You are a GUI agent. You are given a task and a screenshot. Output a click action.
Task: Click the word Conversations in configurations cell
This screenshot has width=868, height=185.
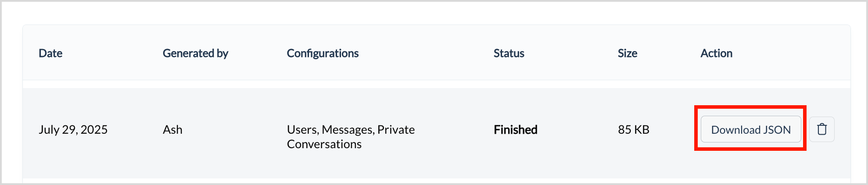pyautogui.click(x=324, y=144)
